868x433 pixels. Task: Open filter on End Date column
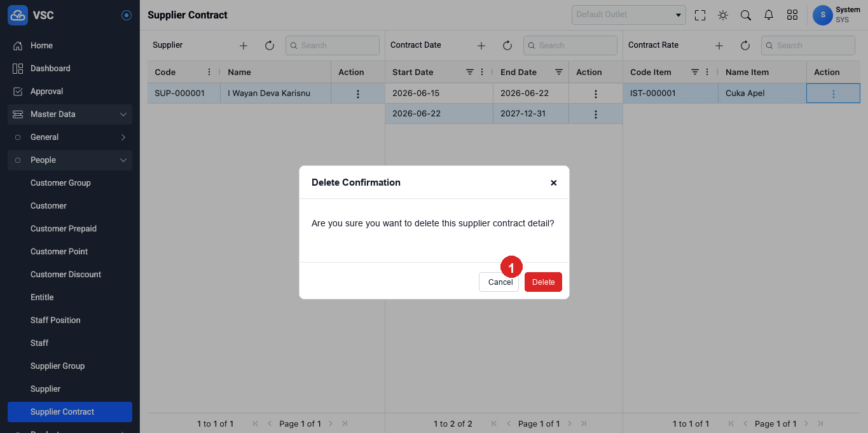coord(559,72)
